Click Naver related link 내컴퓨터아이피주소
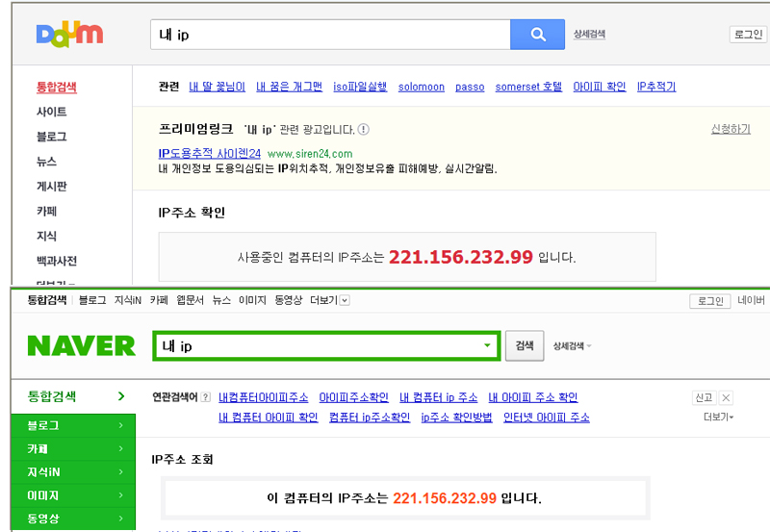 click(x=263, y=397)
